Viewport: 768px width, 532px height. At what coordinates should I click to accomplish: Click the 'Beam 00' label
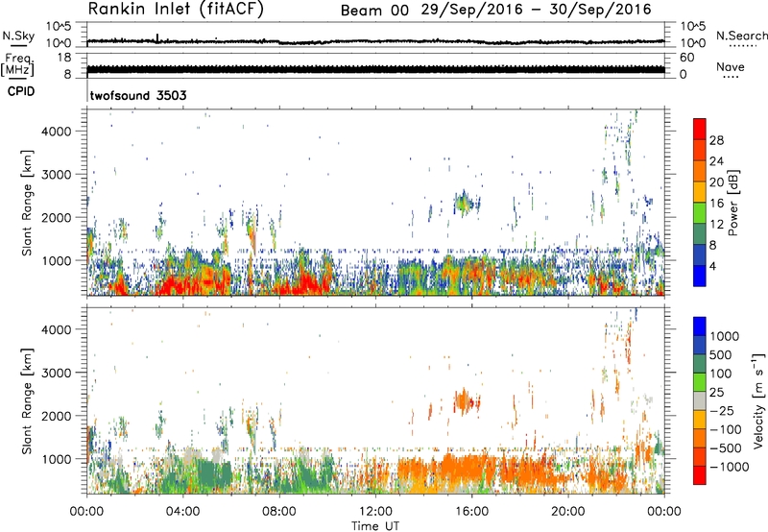pos(374,11)
